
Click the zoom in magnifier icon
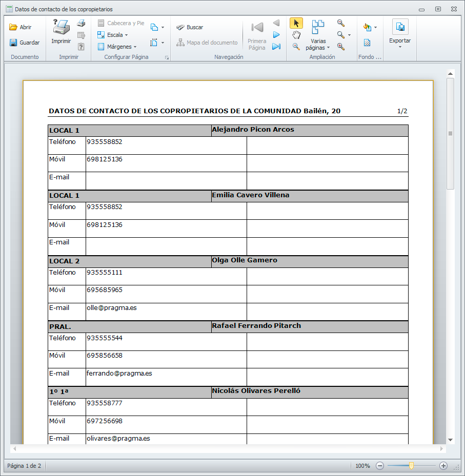click(x=341, y=47)
